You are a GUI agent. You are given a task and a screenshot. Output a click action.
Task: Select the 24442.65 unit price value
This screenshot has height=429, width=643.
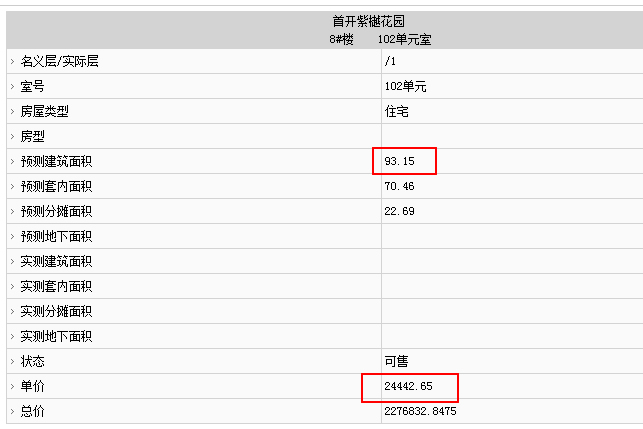[x=408, y=386]
